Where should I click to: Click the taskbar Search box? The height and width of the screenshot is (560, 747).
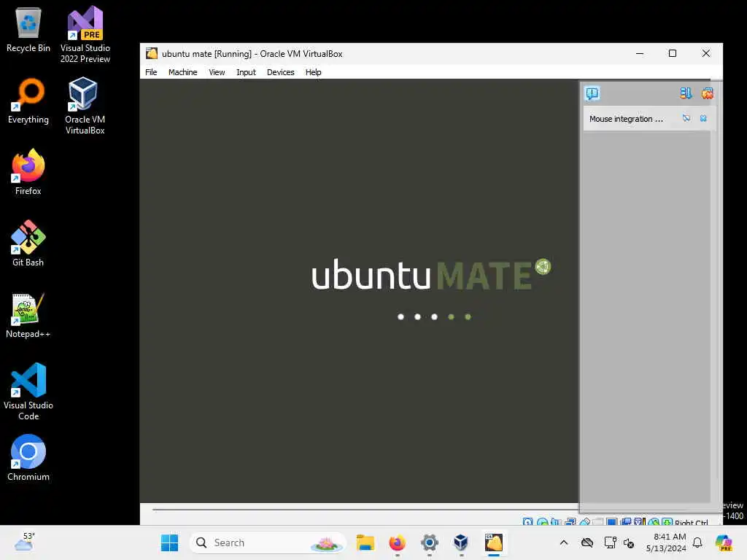coord(268,542)
